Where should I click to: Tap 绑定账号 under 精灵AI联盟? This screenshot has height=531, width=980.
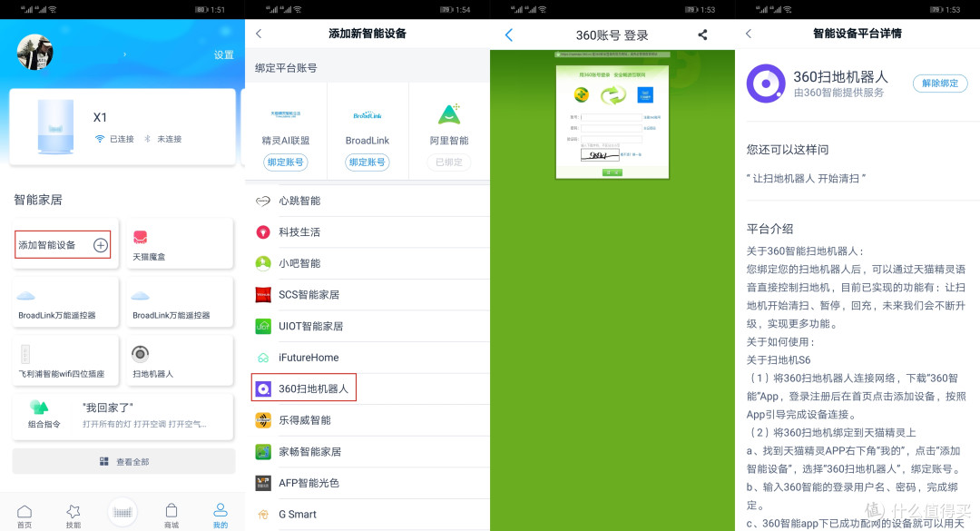coord(286,162)
